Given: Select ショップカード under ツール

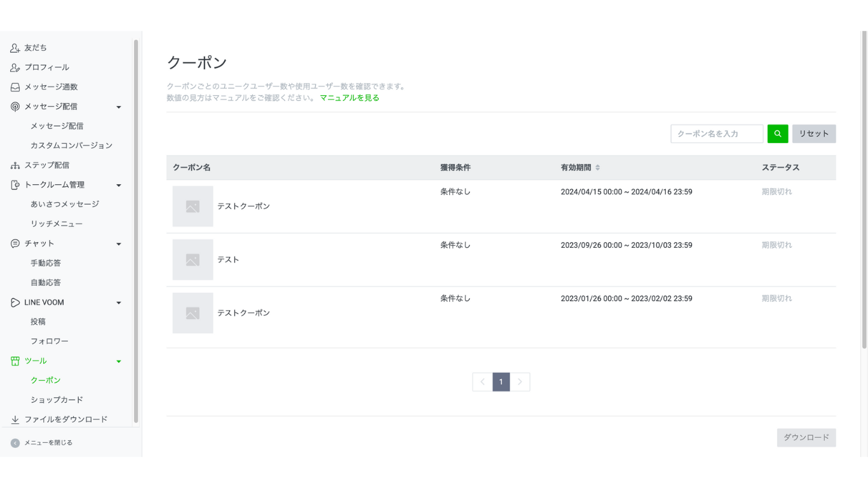Looking at the screenshot, I should click(x=57, y=400).
